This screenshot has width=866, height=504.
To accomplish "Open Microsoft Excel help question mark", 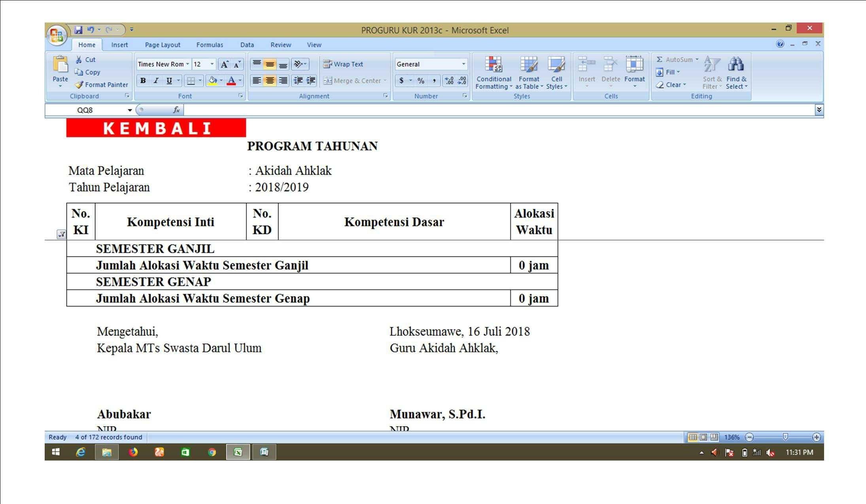I will click(780, 44).
